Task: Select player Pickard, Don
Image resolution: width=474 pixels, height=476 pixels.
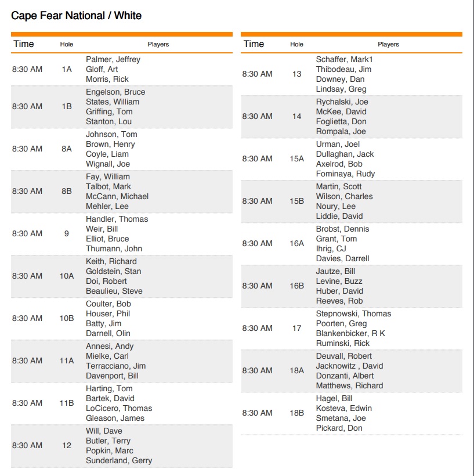Action: [339, 428]
